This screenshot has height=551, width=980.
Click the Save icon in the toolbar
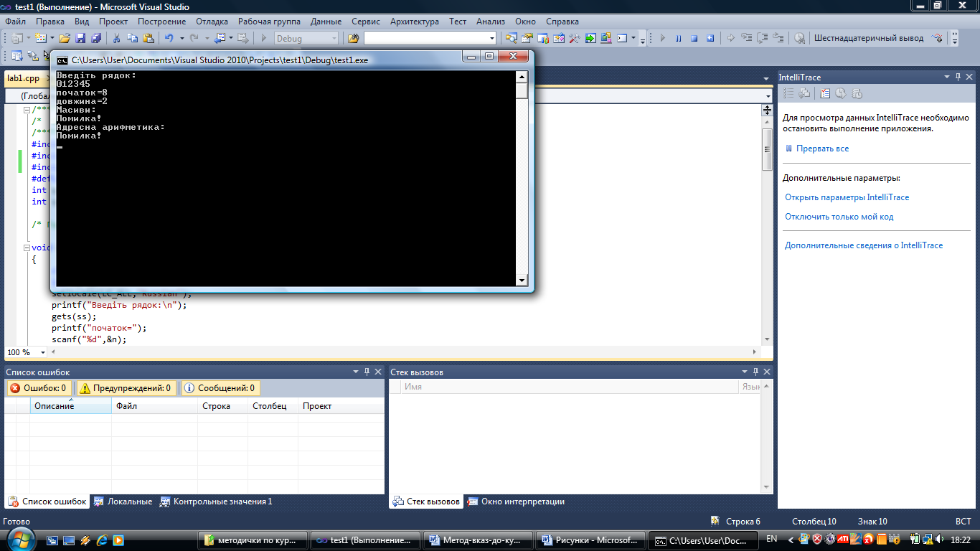[x=80, y=38]
